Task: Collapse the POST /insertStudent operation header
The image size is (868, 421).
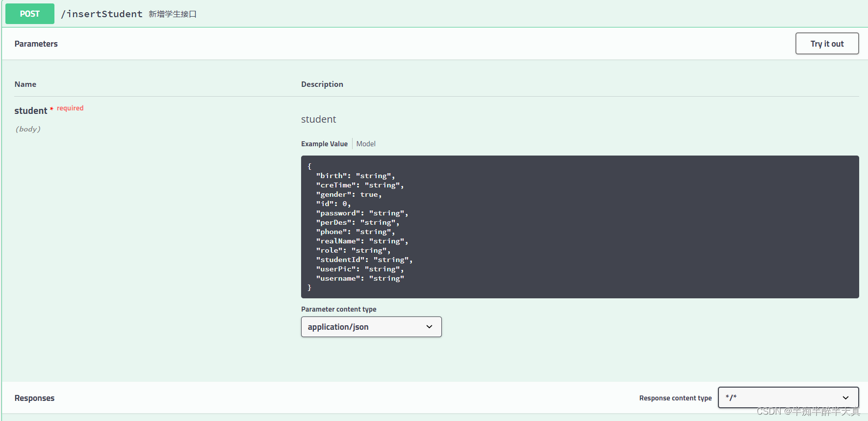Action: point(434,14)
